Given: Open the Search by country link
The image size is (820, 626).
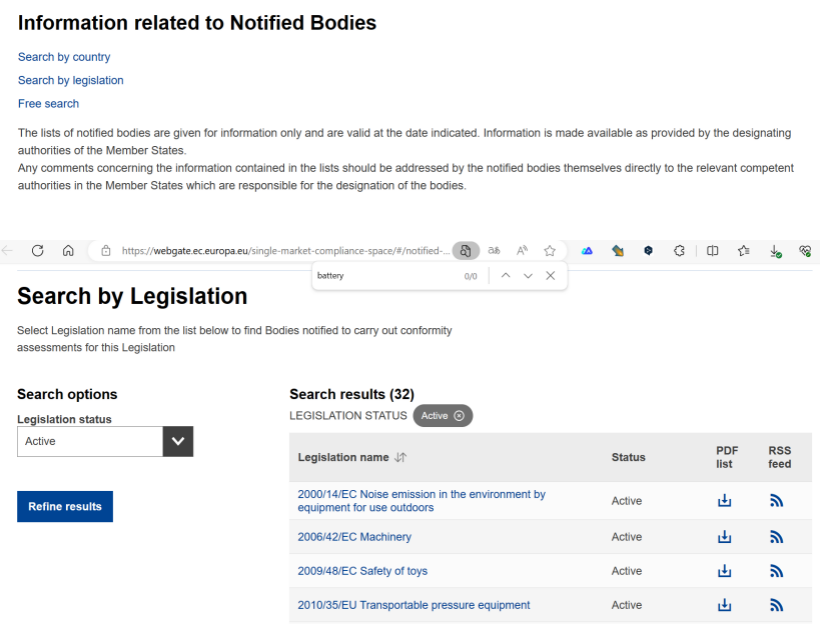Looking at the screenshot, I should [x=64, y=57].
